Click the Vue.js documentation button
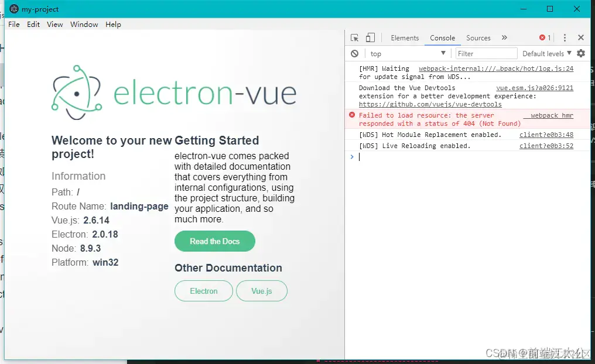This screenshot has height=364, width=595. 262,291
